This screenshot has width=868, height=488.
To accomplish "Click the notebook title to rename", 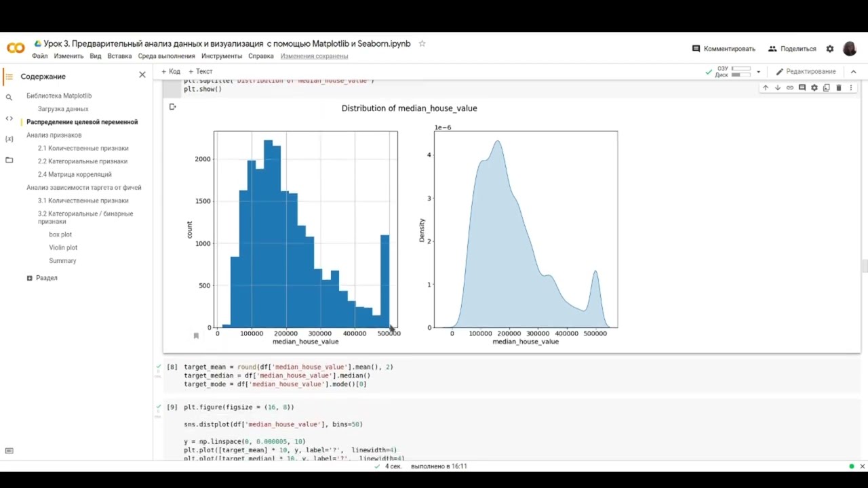I will 227,43.
